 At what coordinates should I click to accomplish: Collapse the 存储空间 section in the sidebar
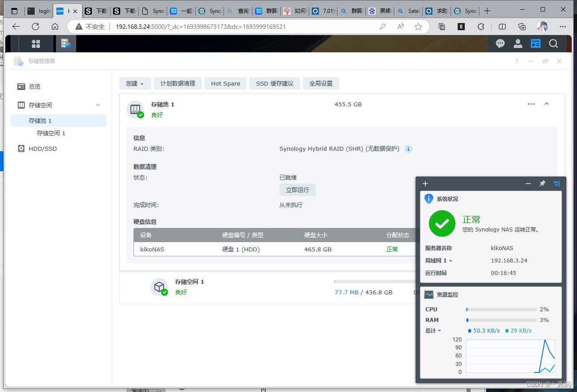pos(98,105)
